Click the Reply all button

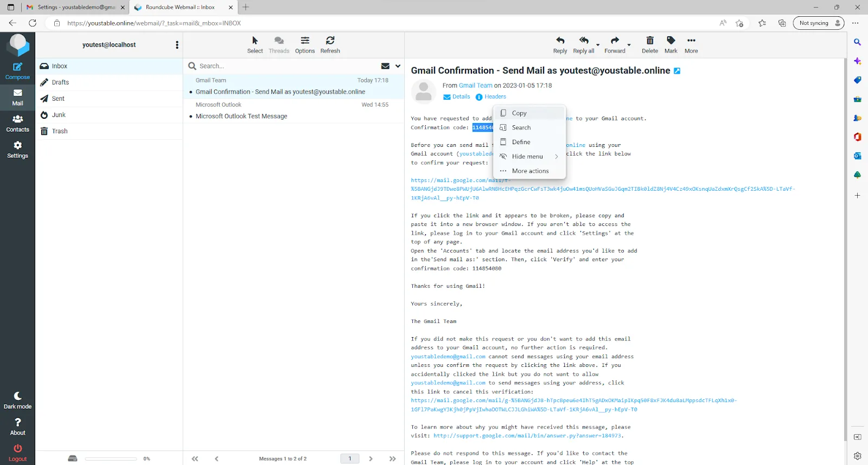[584, 45]
